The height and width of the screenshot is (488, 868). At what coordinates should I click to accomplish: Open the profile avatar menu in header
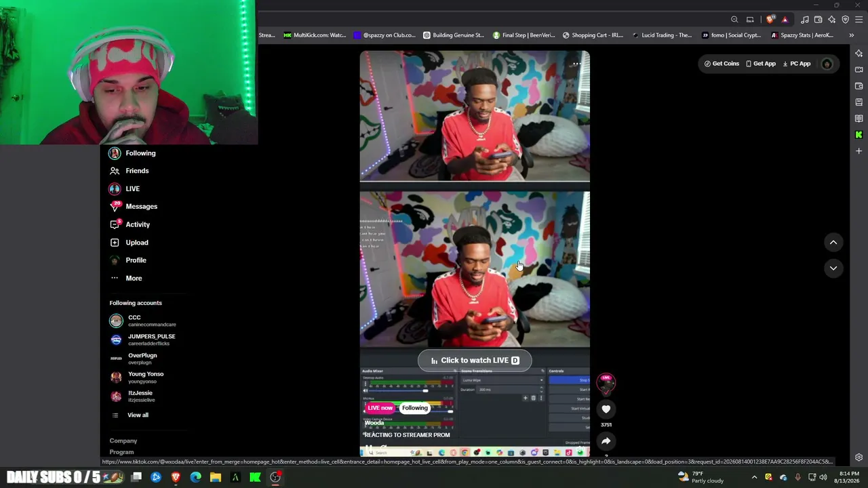click(827, 64)
